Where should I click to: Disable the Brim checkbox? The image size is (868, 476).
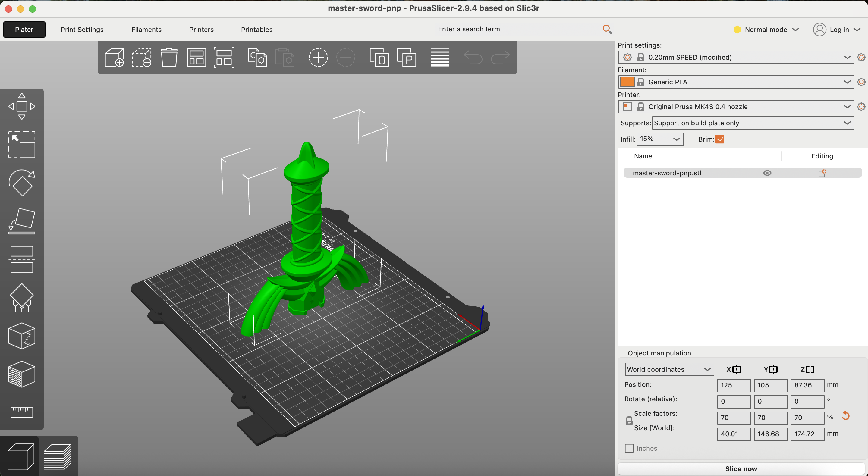coord(719,139)
